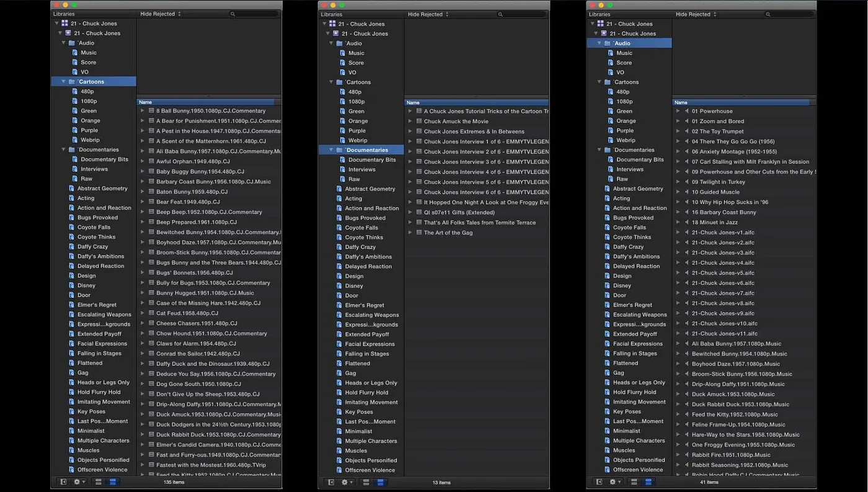The height and width of the screenshot is (492, 868).
Task: Toggle list view button in the 135 items window
Action: click(x=113, y=481)
